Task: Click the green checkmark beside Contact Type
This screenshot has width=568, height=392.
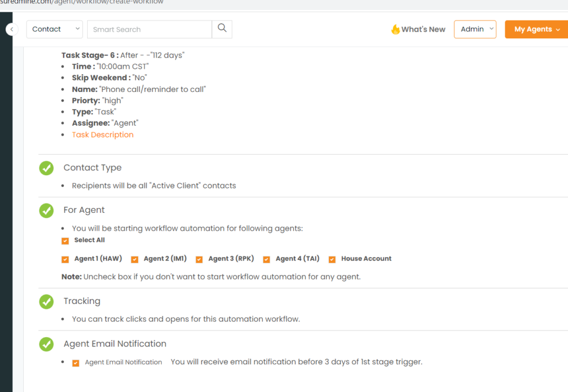Action: [x=46, y=168]
